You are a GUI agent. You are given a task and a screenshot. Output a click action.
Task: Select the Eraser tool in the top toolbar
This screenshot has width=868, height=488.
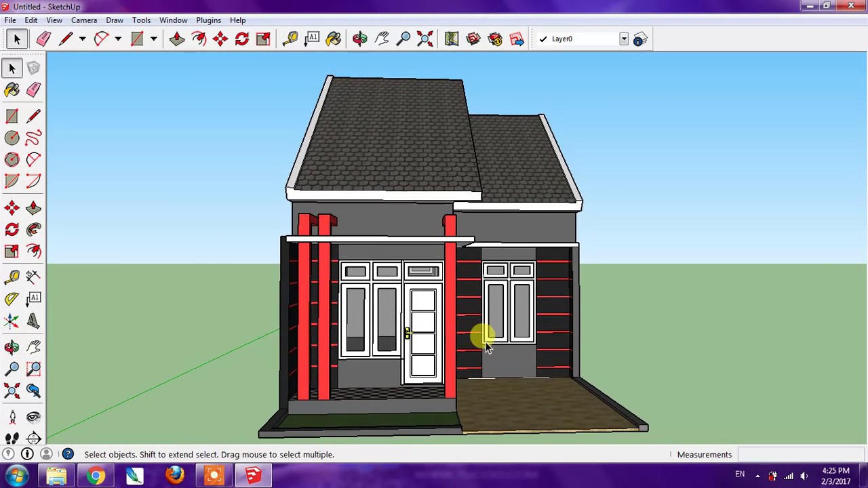click(43, 39)
